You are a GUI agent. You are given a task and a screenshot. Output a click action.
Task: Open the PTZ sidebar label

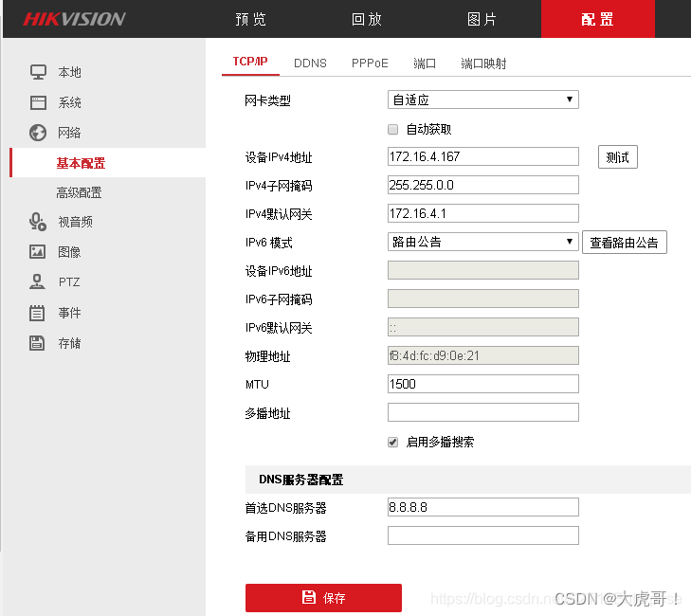pos(69,282)
